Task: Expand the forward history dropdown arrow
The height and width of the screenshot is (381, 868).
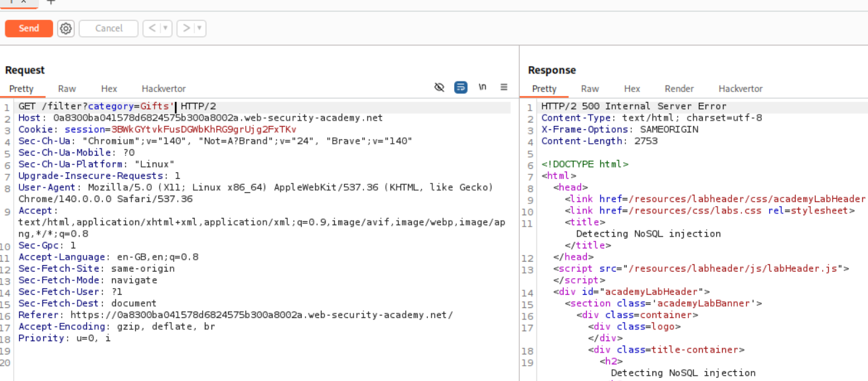Action: point(200,28)
